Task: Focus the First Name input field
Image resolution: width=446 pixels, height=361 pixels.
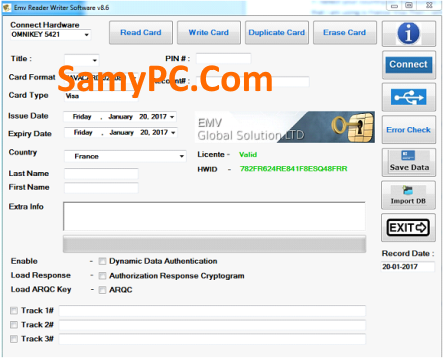Action: tap(101, 188)
